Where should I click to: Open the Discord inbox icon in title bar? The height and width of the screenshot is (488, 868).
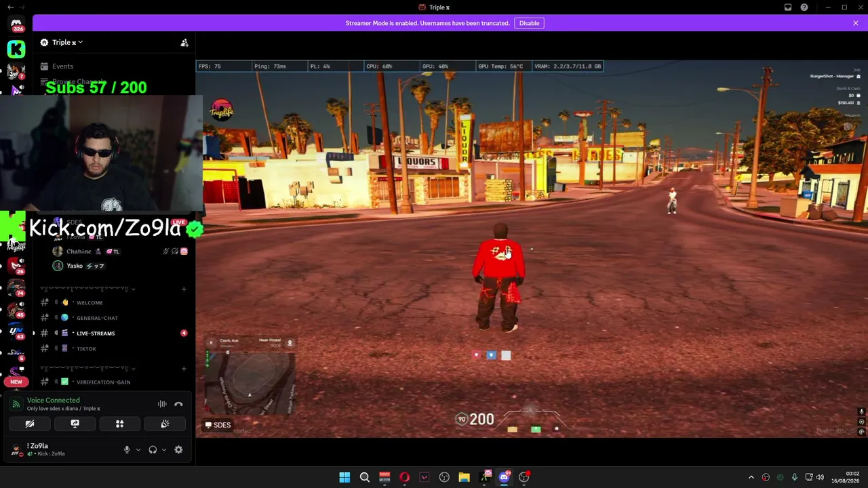pos(788,7)
